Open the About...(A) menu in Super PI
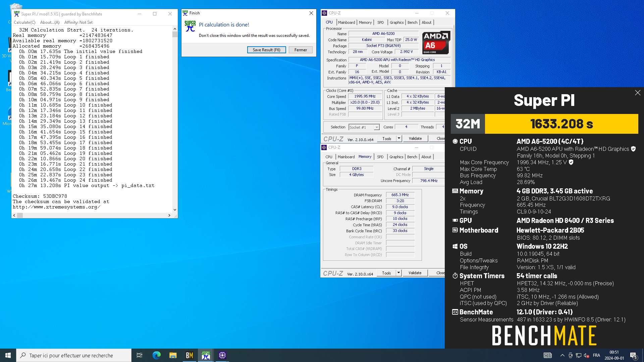 coord(50,22)
